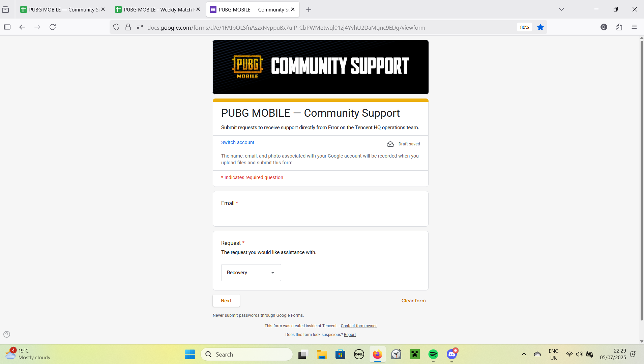644x364 pixels.
Task: Open Firefox recent browsing view icon
Action: coord(5,9)
